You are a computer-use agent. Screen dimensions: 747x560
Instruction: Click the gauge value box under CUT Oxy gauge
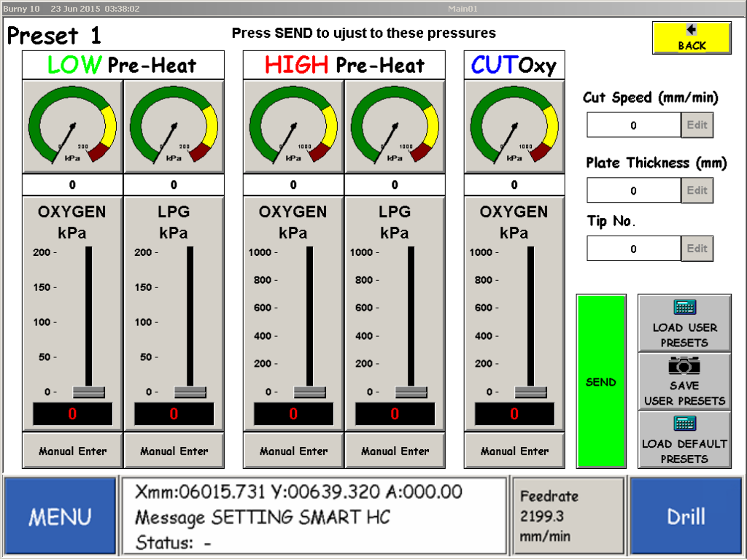(514, 184)
